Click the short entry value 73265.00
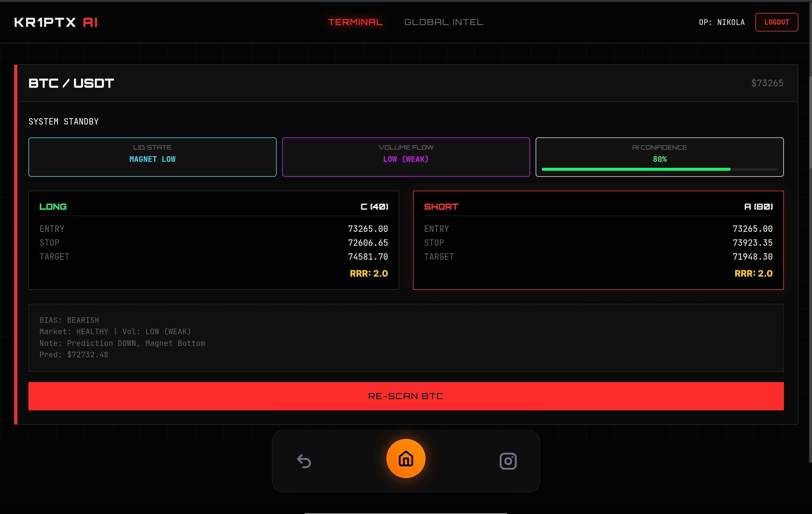The width and height of the screenshot is (812, 514). 753,229
